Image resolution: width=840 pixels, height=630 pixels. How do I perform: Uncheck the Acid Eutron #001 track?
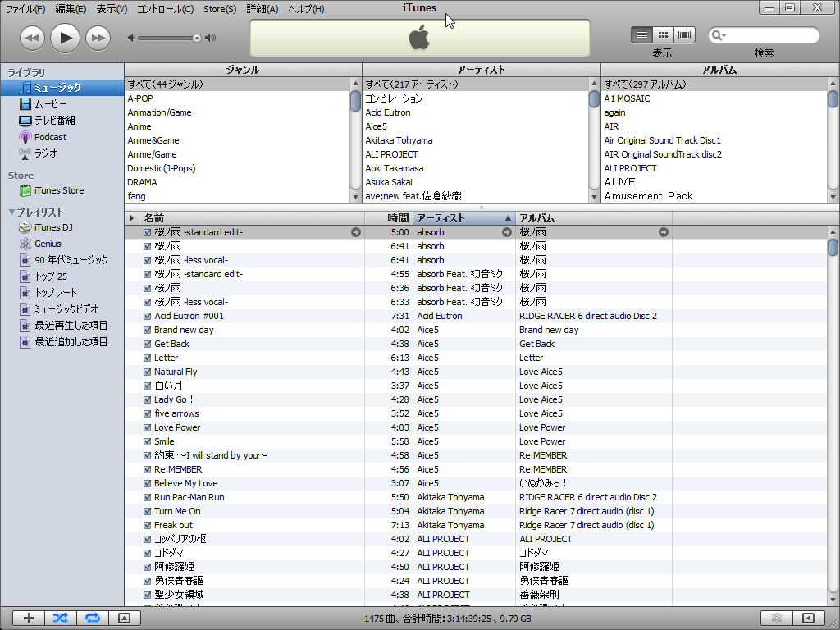pos(148,316)
